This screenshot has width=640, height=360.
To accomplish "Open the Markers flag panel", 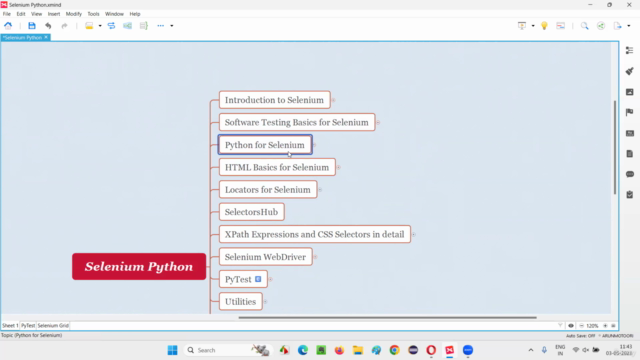I will coord(629,112).
